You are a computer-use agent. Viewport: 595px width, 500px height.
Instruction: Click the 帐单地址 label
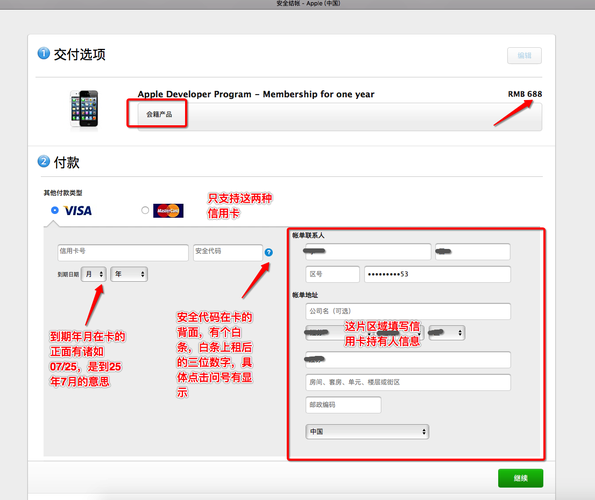pos(305,295)
